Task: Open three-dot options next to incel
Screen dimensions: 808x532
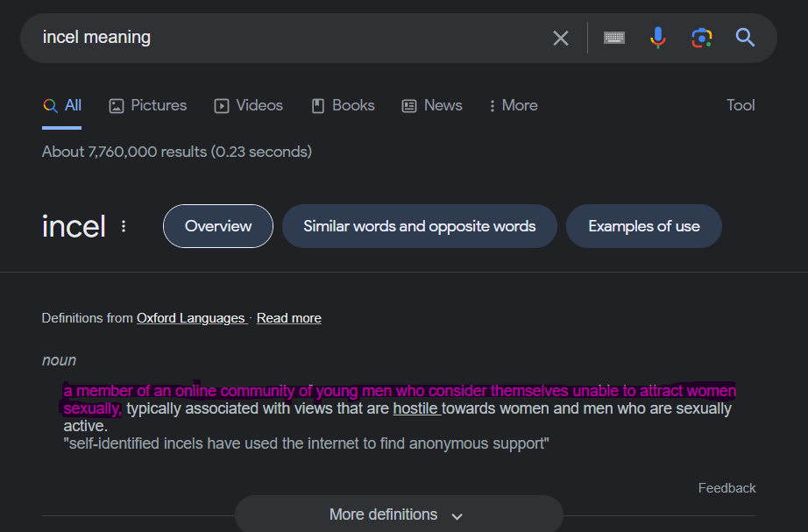Action: (x=124, y=226)
